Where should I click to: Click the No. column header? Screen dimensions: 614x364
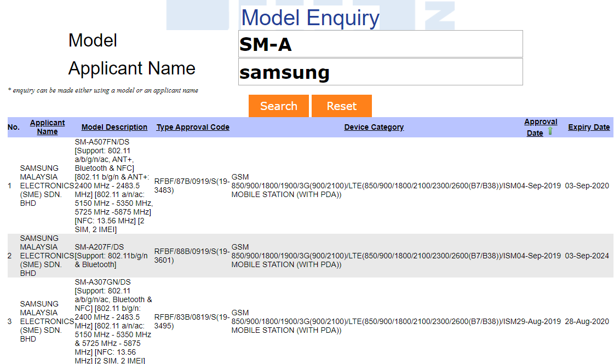[x=14, y=127]
